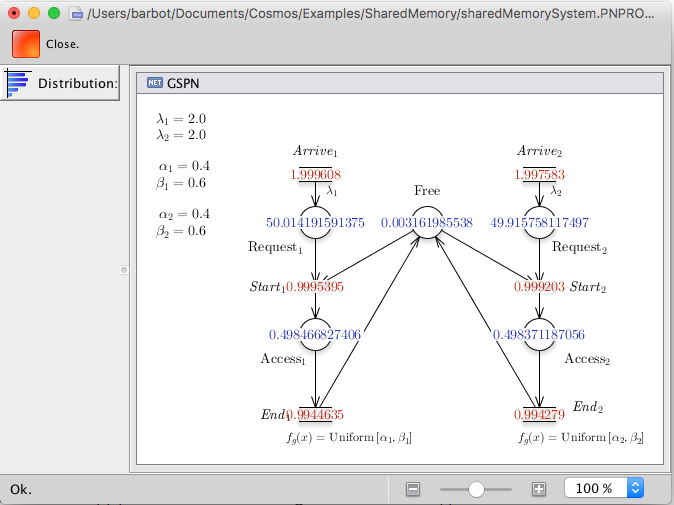
Task: Select the Access2 place circle
Action: [x=540, y=334]
